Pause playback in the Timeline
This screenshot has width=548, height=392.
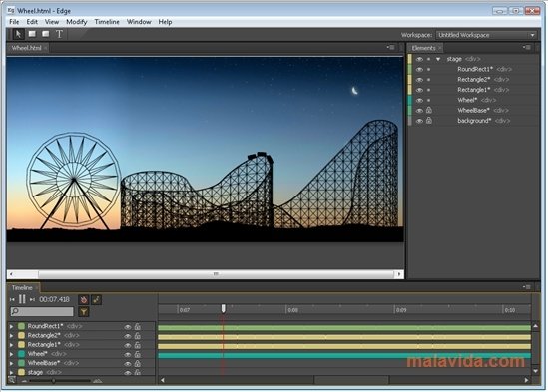tap(22, 299)
